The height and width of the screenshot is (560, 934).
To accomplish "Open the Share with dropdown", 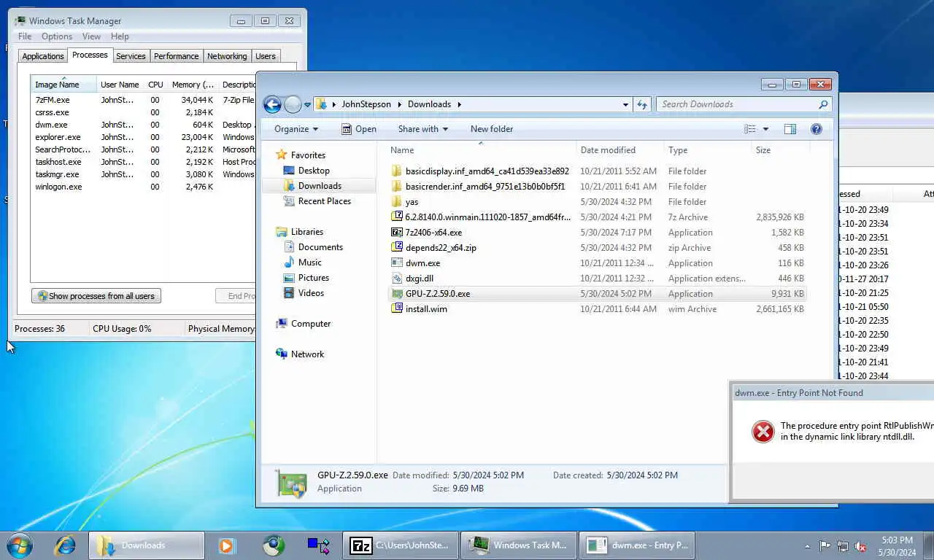I will 423,129.
